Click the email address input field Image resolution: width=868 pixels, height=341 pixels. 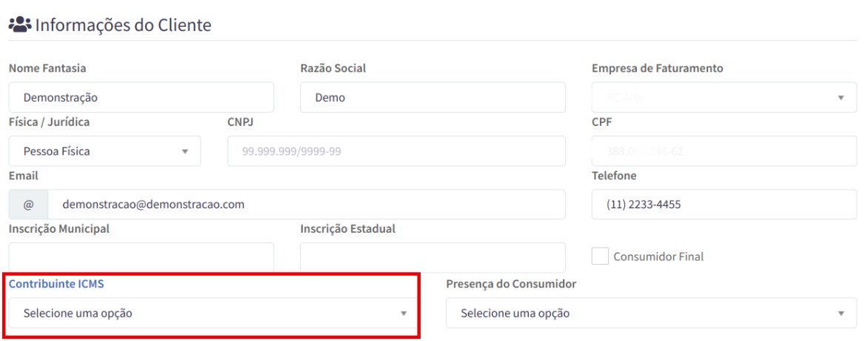click(x=307, y=205)
